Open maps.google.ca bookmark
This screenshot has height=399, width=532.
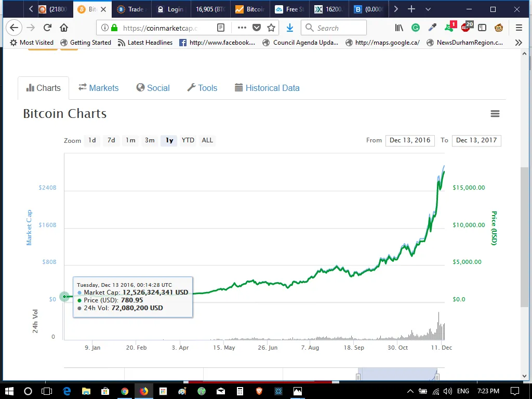coord(382,43)
